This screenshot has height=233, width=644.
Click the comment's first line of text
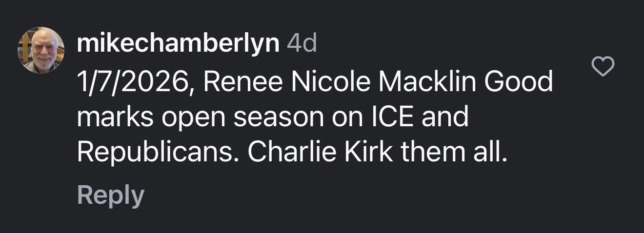pos(315,81)
